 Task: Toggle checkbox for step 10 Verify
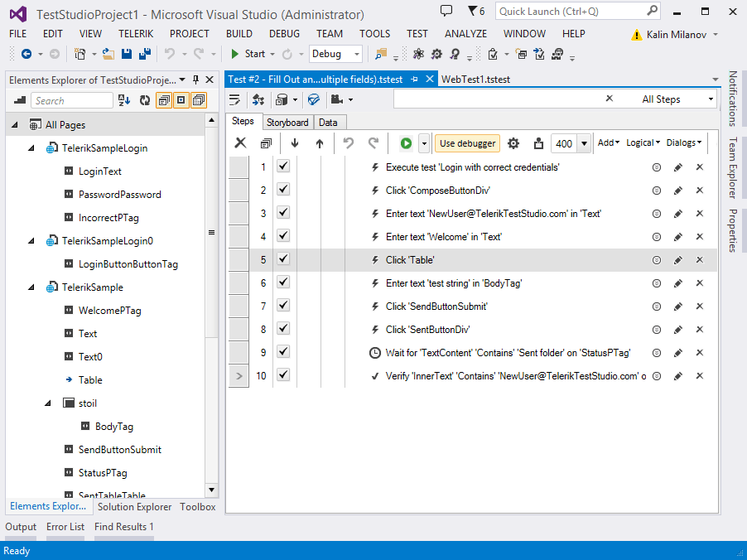coord(283,375)
